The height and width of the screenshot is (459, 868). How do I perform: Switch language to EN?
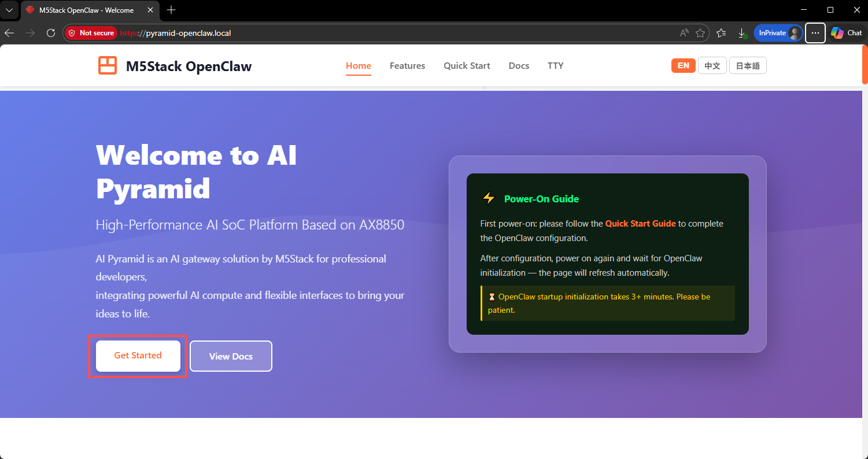coord(683,66)
